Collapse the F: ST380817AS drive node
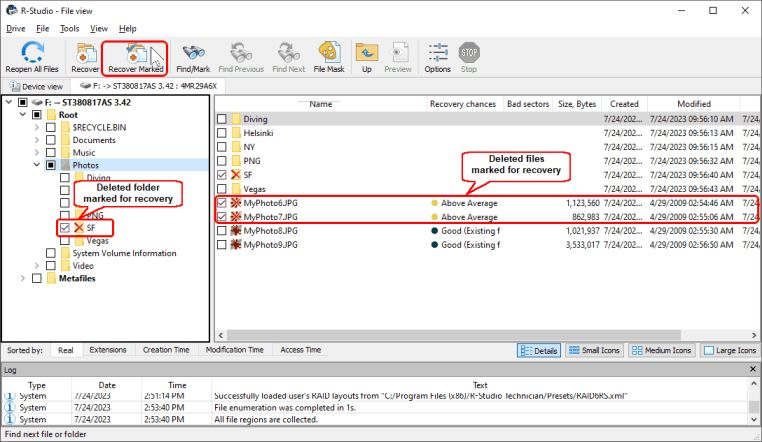This screenshot has height=442, width=762. [x=9, y=102]
